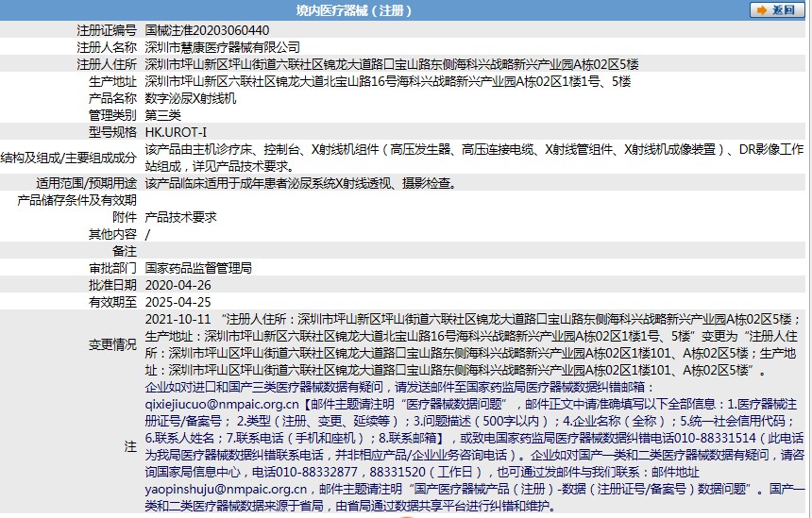Screen dimensions: 812x518
Task: Select email yaopinshuju@nmpaic.org.cn
Action: point(226,489)
